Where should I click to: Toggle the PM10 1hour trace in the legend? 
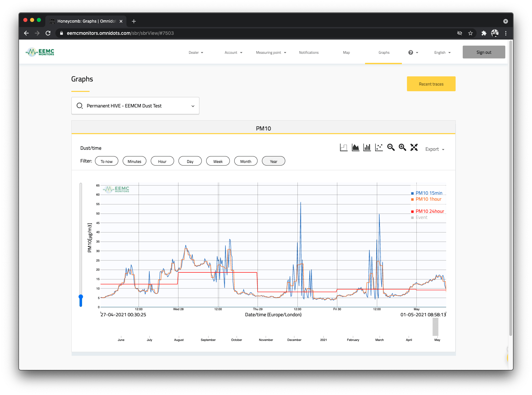coord(426,199)
